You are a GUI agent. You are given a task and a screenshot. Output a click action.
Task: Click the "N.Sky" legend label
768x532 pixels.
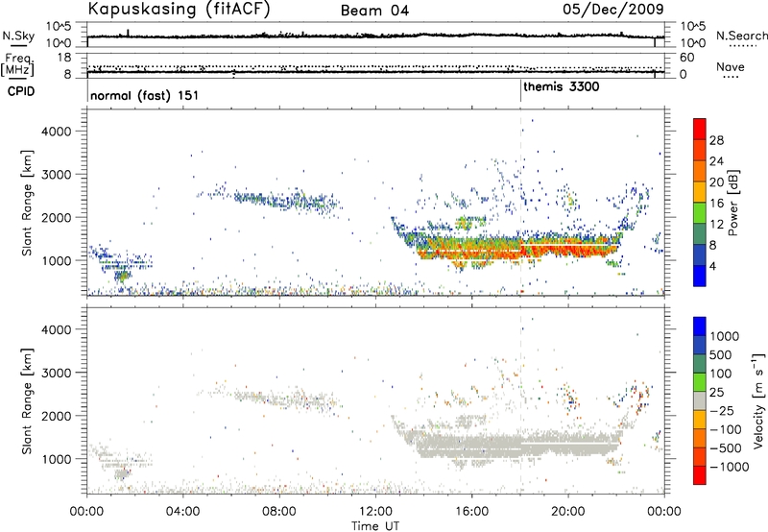tap(18, 36)
